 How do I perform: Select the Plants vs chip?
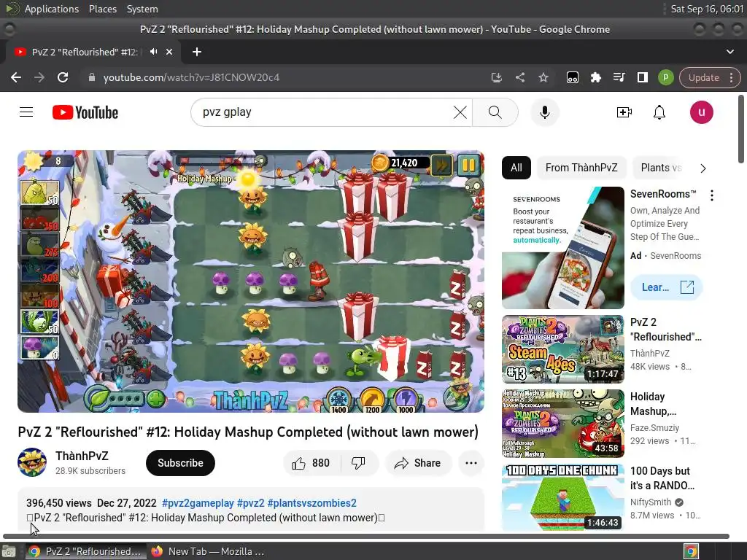tap(661, 168)
